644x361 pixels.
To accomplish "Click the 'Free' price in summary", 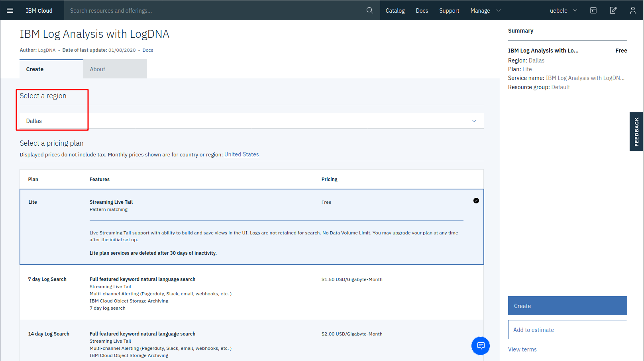I will pos(621,51).
